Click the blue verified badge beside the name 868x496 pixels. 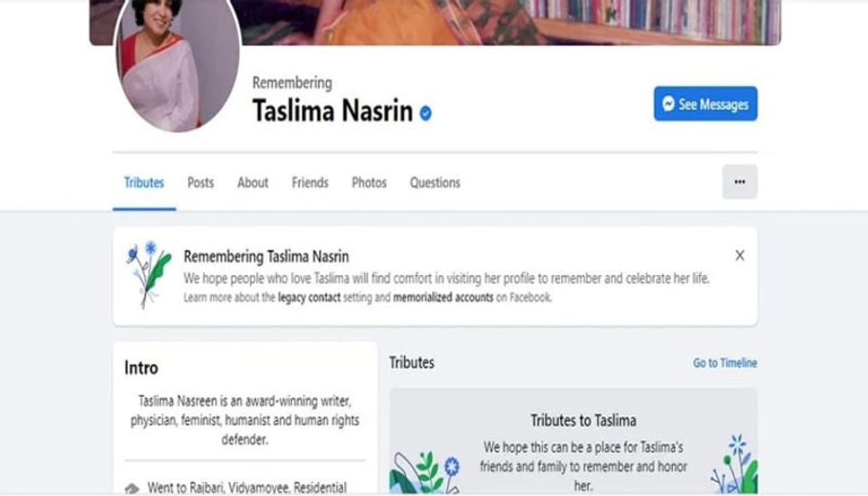click(x=425, y=113)
